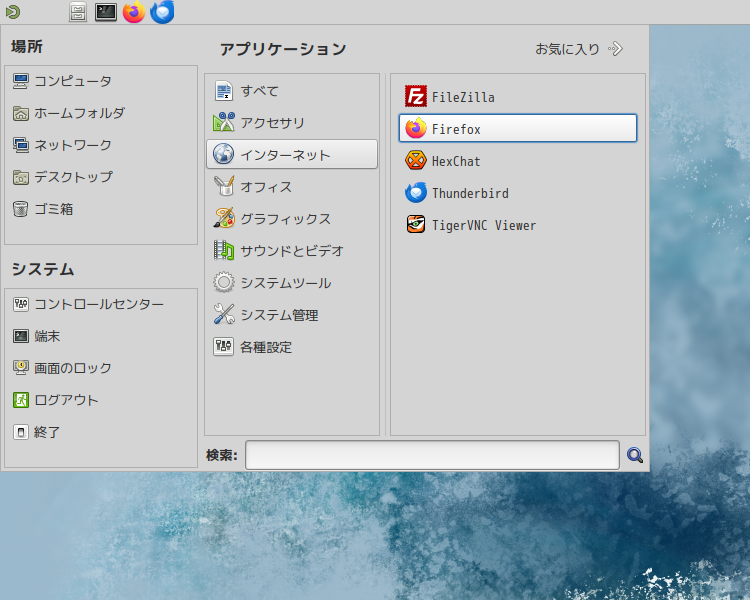Image resolution: width=750 pixels, height=600 pixels.
Task: Select the サウンドとビデオ category
Action: pyautogui.click(x=292, y=250)
